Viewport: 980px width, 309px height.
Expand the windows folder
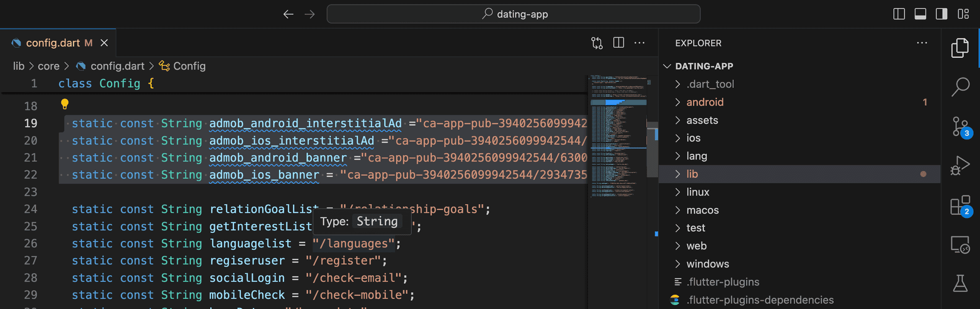point(799,264)
